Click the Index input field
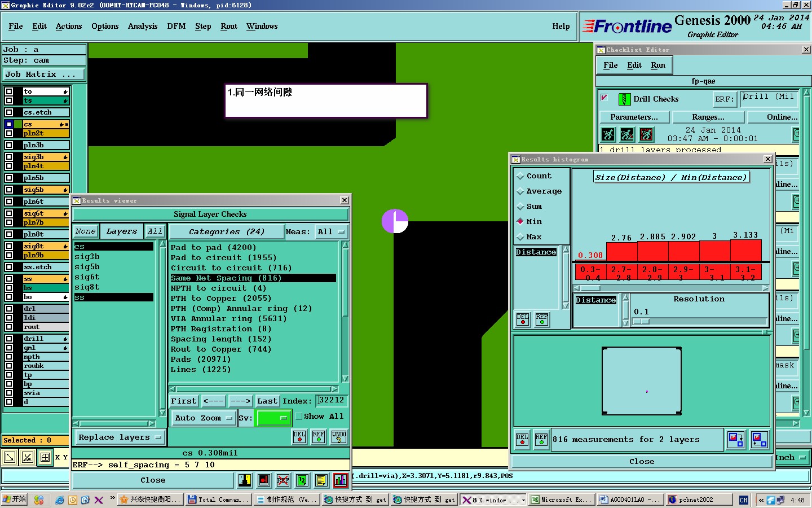This screenshot has width=812, height=508. point(332,400)
